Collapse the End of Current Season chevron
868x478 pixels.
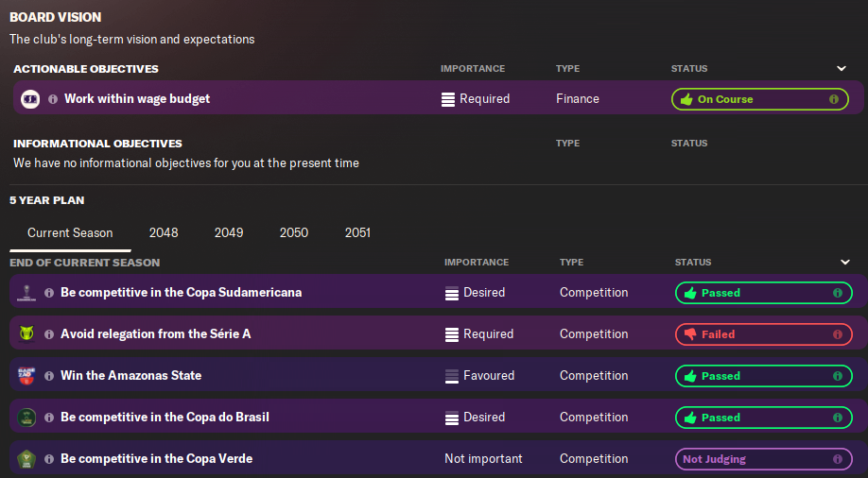click(x=844, y=263)
